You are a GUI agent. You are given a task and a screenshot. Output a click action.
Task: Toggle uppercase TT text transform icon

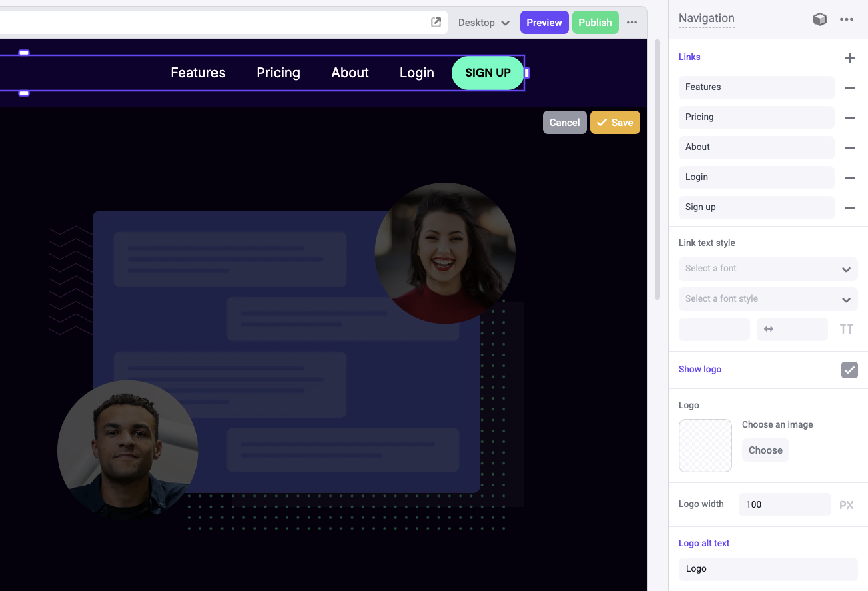point(846,329)
